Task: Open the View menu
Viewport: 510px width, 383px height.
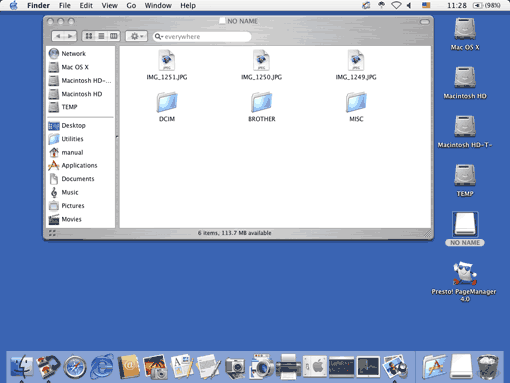Action: (109, 5)
